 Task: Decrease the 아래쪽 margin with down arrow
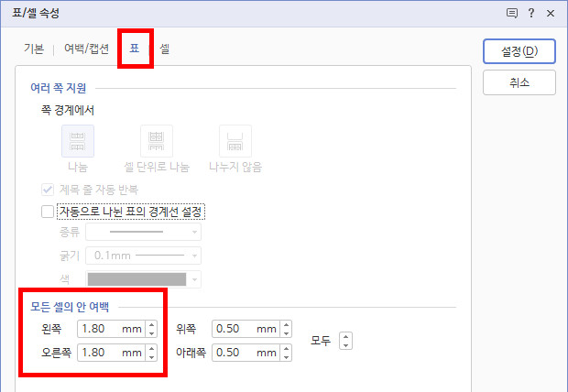click(286, 357)
